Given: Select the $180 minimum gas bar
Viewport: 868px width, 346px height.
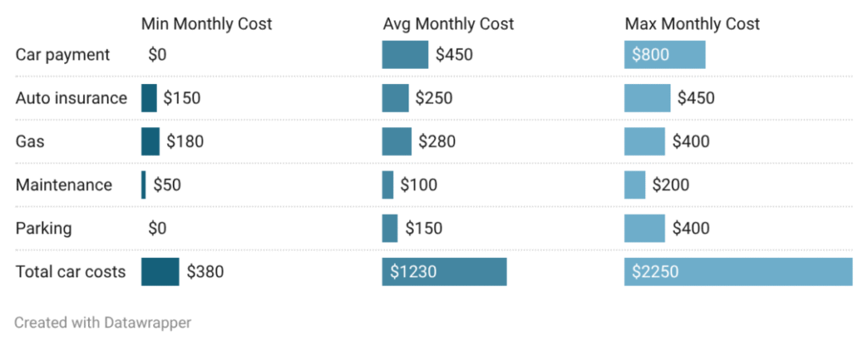Looking at the screenshot, I should point(150,142).
